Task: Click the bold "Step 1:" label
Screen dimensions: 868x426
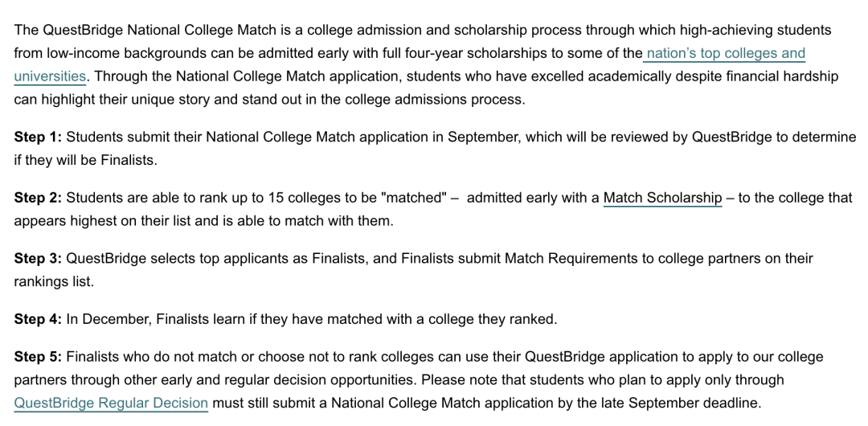Action: [x=38, y=137]
